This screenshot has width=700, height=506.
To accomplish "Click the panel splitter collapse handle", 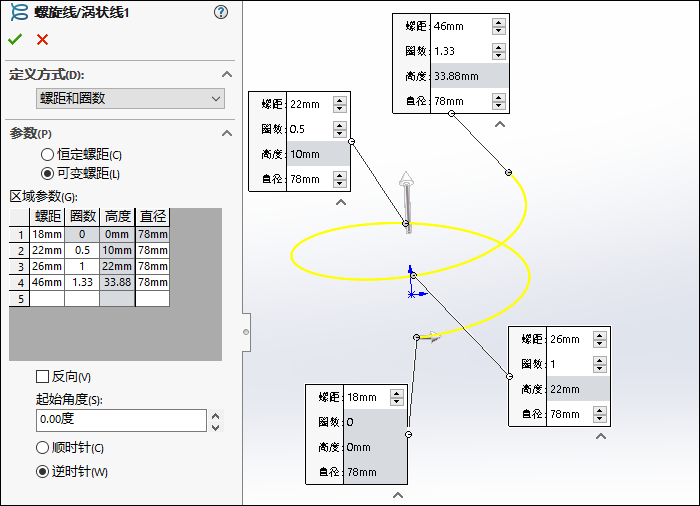I will (246, 330).
